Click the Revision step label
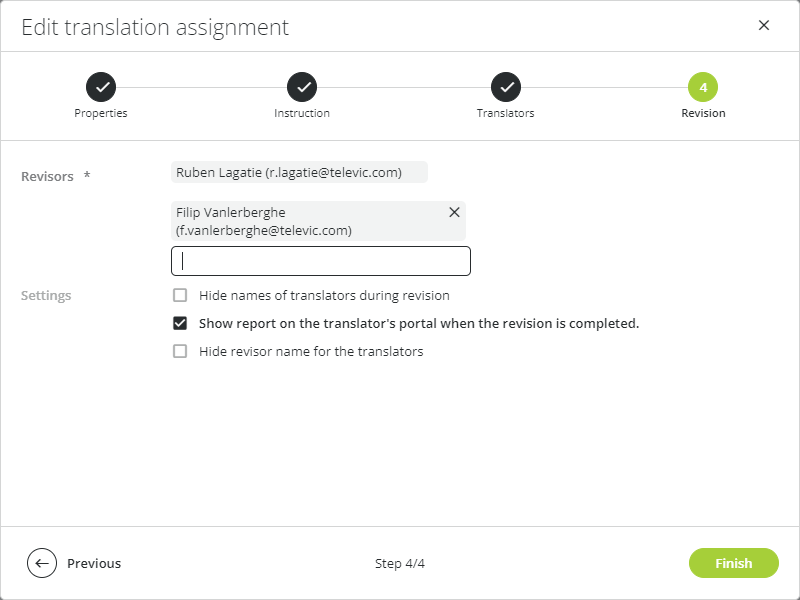The image size is (800, 600). pyautogui.click(x=703, y=113)
